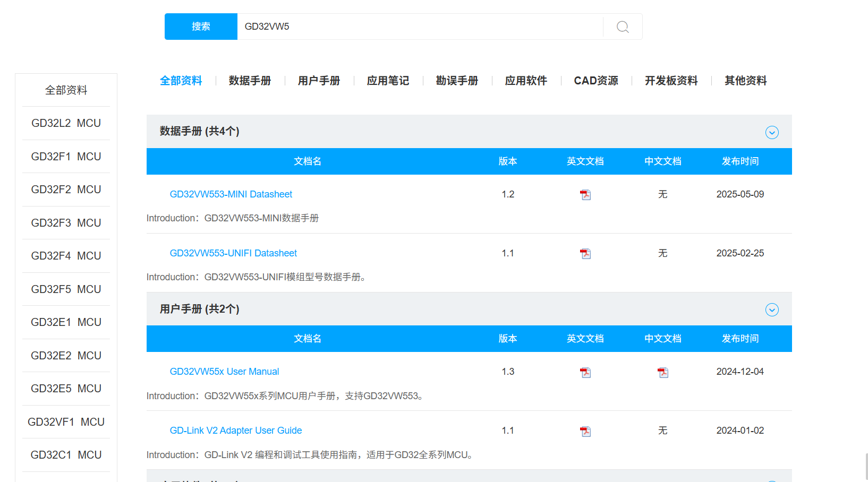The width and height of the screenshot is (868, 482).
Task: Switch to the 应用笔记 tab
Action: tap(388, 81)
